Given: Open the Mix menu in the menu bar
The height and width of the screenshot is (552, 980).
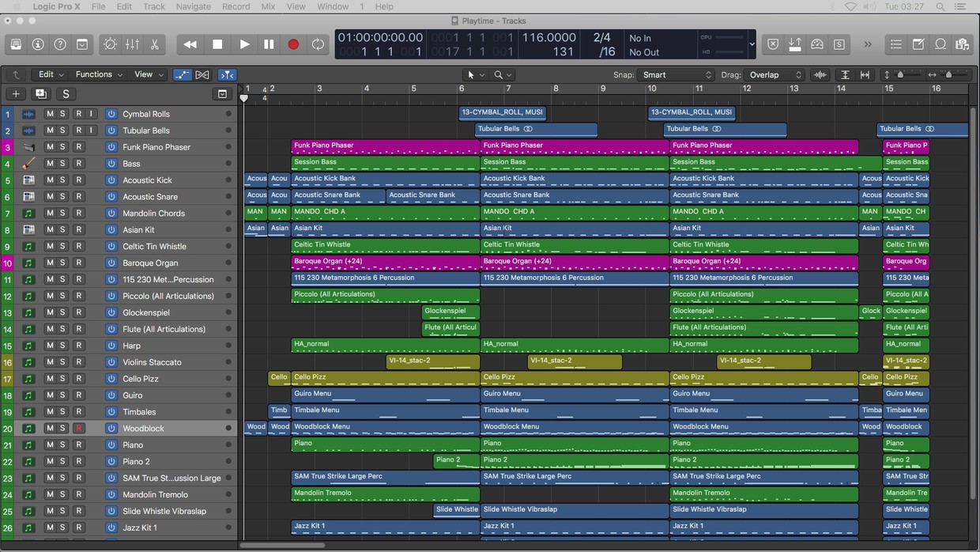Looking at the screenshot, I should point(268,6).
